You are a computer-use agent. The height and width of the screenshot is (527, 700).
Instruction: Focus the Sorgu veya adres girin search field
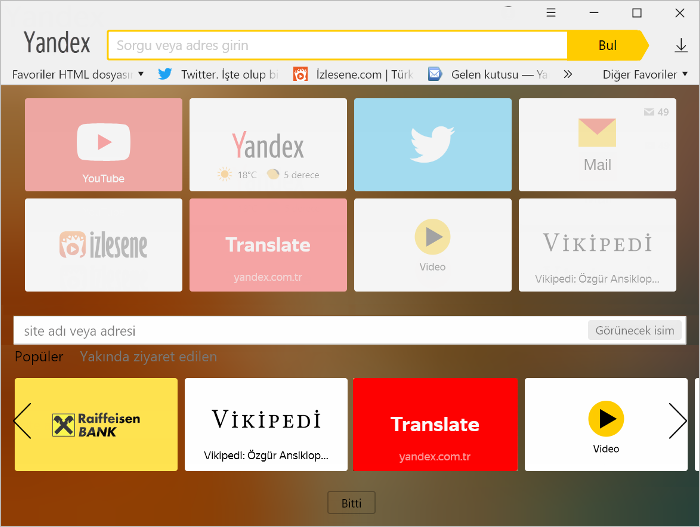tap(338, 45)
